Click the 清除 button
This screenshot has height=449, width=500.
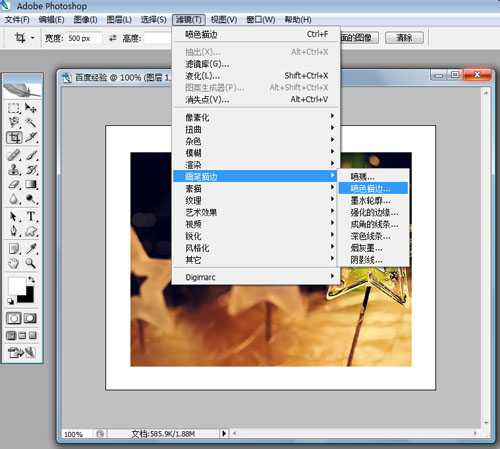point(404,38)
